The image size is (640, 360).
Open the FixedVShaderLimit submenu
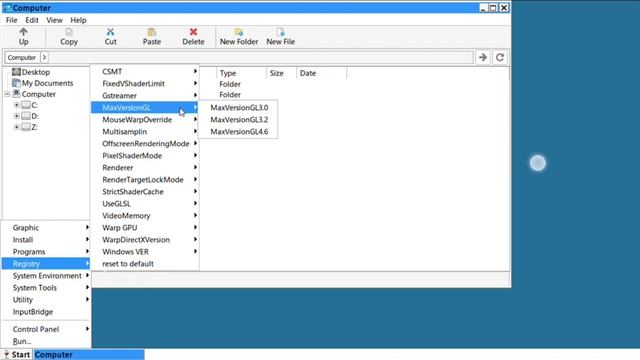click(x=145, y=84)
